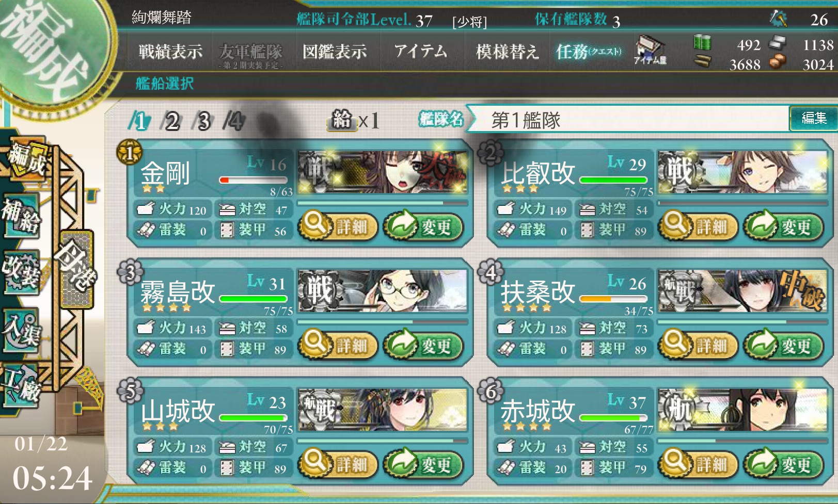Open the アイテム屋 shop icon
Viewport: 838px width, 504px height.
pyautogui.click(x=650, y=51)
